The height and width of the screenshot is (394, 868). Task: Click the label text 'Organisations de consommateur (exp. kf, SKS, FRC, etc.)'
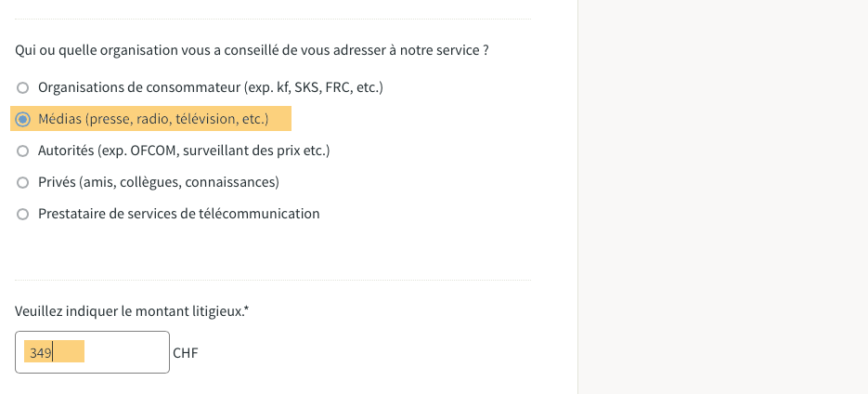pos(211,87)
